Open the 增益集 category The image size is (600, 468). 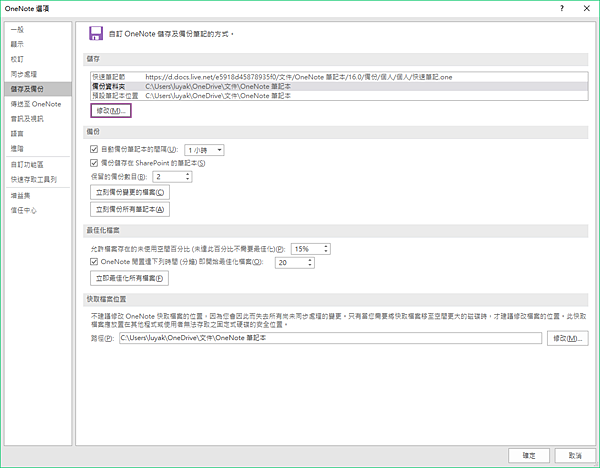38,196
